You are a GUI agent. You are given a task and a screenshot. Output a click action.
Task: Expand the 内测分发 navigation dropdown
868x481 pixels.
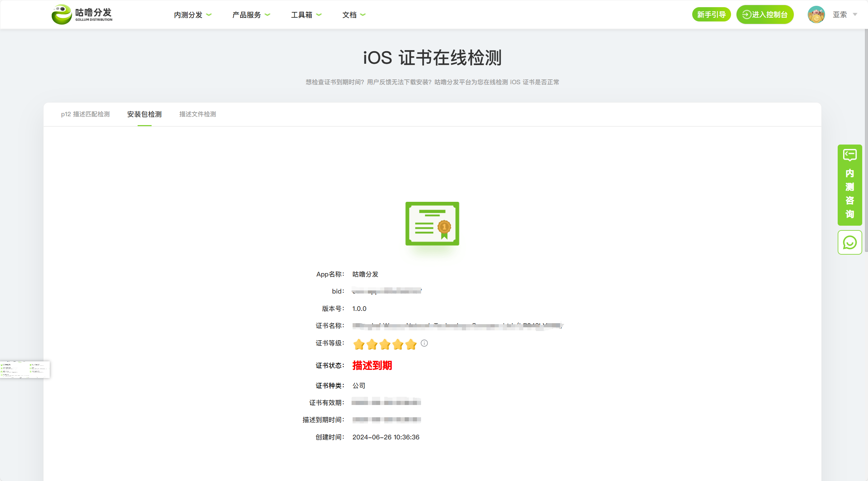192,15
